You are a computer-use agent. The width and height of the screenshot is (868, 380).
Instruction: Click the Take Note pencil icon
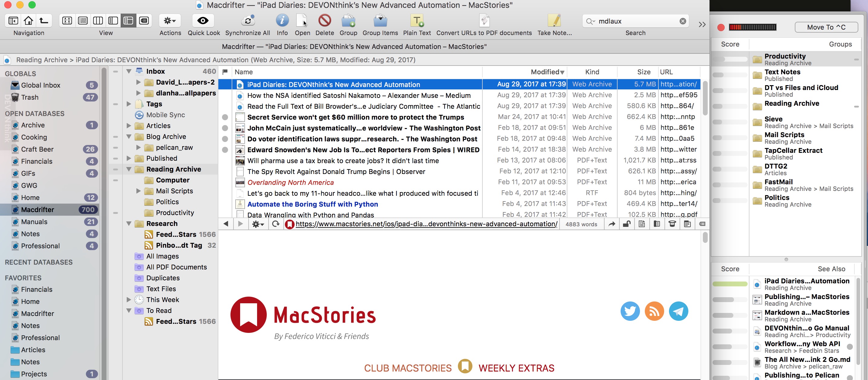click(x=554, y=21)
